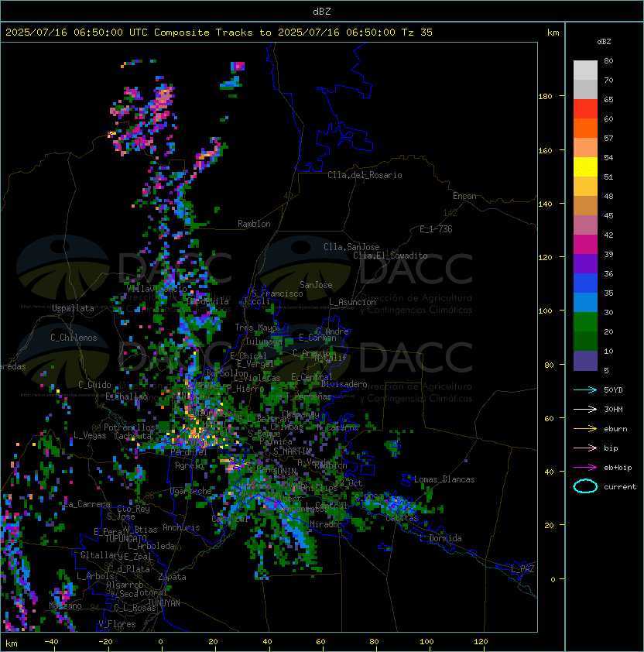
Task: Click the 'Clla.del_Rosario' map label
Action: tap(365, 175)
